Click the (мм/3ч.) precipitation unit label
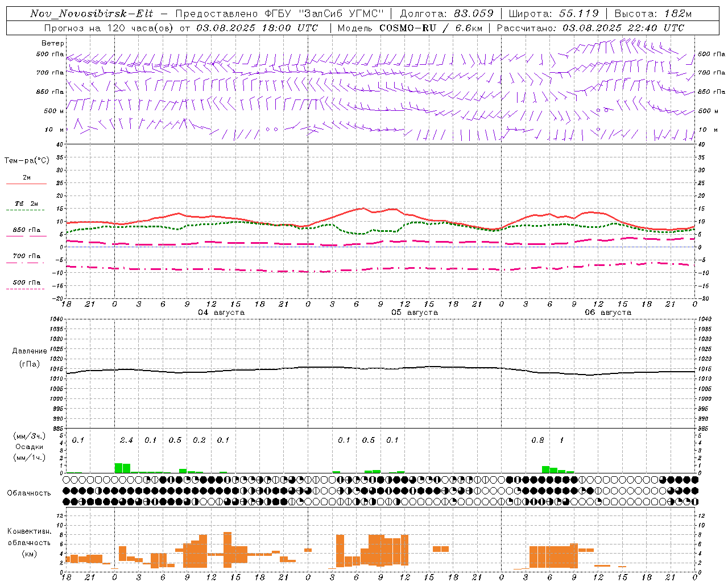 point(29,436)
